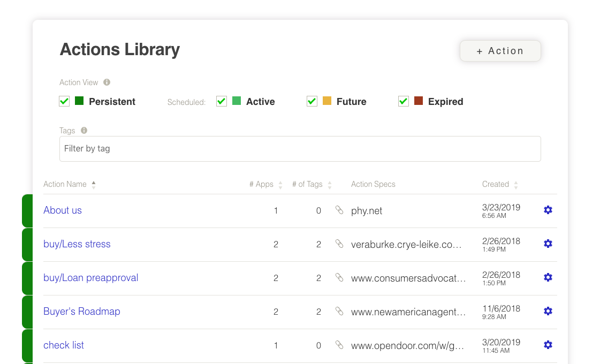Open the buy/Less stress action link

(x=77, y=244)
